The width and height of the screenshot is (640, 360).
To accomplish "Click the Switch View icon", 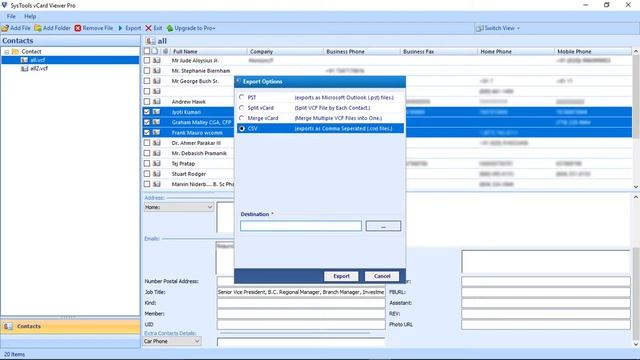I will click(x=480, y=28).
